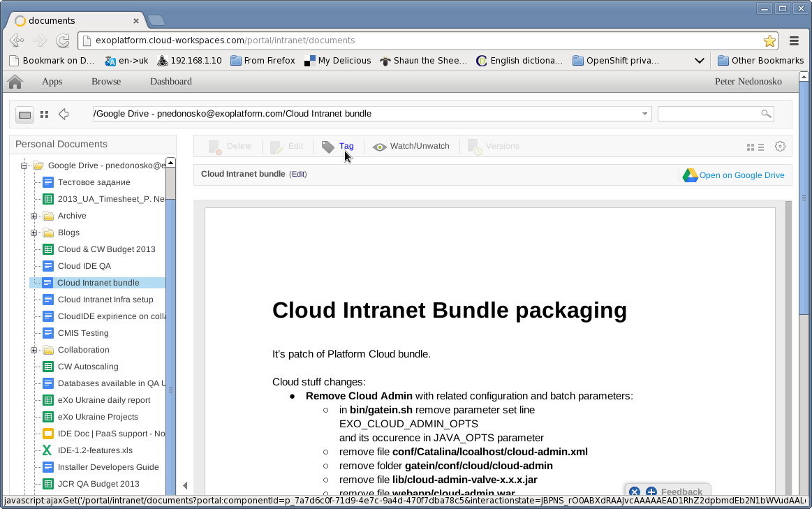812x509 pixels.
Task: Select eXo Ukraine daily report
Action: pos(103,400)
